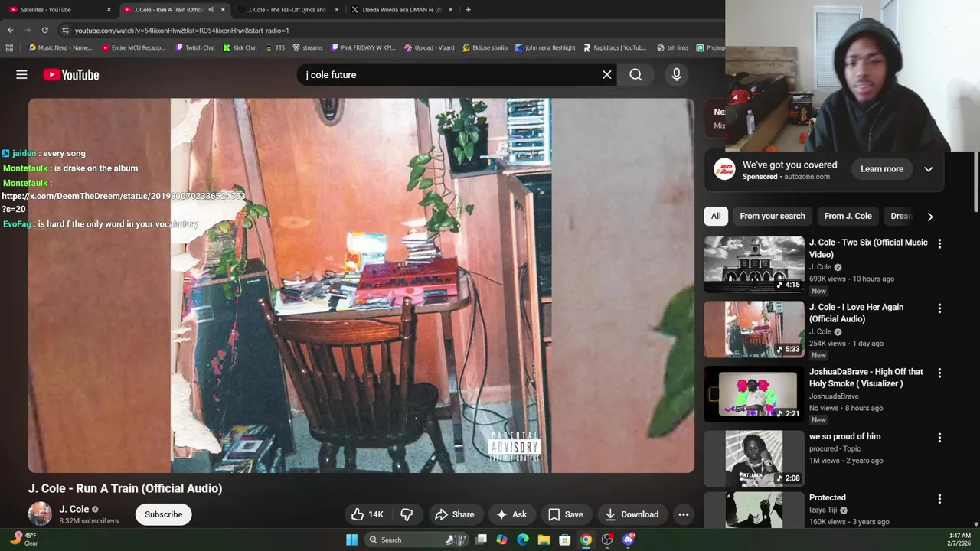Open a new browser tab

click(468, 10)
